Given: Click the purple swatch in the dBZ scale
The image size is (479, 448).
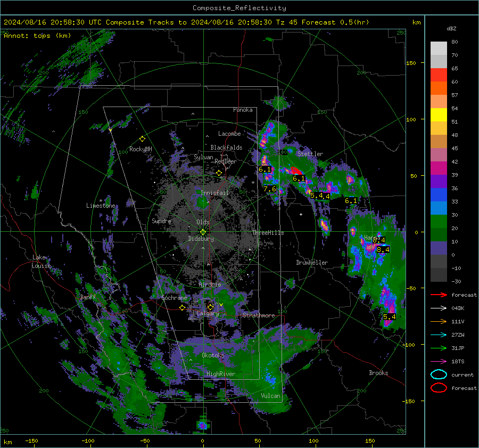Looking at the screenshot, I should (x=439, y=181).
